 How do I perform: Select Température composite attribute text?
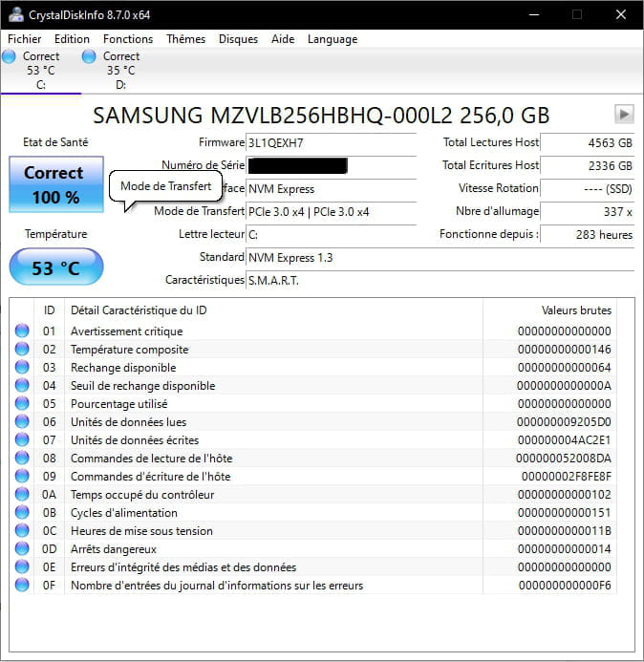[x=130, y=350]
